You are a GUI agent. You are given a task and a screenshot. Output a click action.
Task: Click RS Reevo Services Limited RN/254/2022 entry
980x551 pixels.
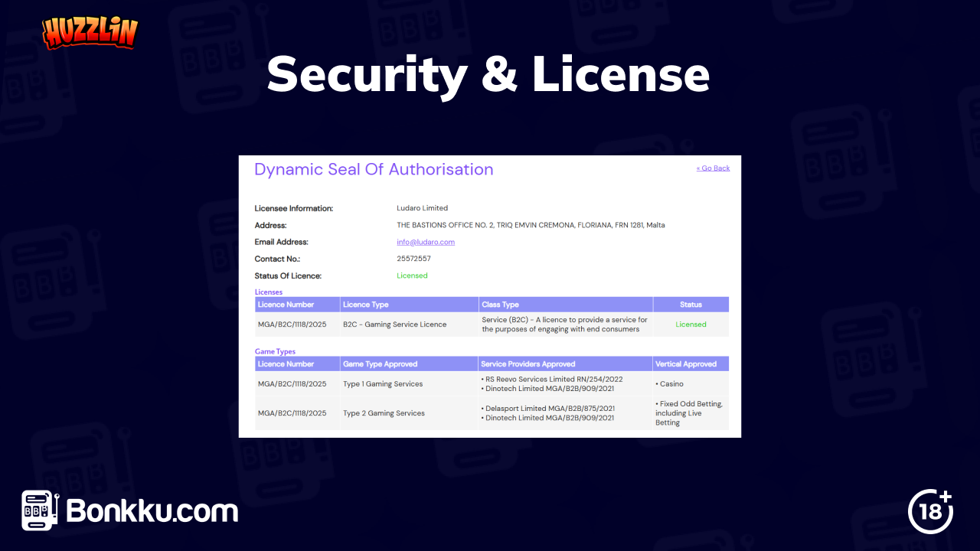coord(552,380)
